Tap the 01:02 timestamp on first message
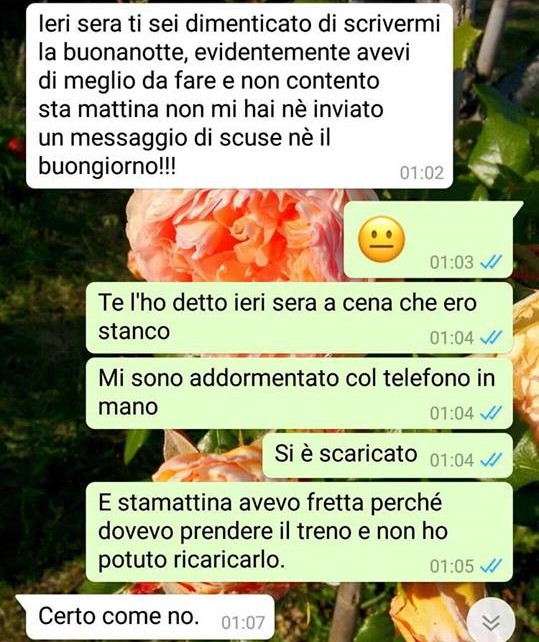Screen dimensions: 539x642 tap(422, 173)
